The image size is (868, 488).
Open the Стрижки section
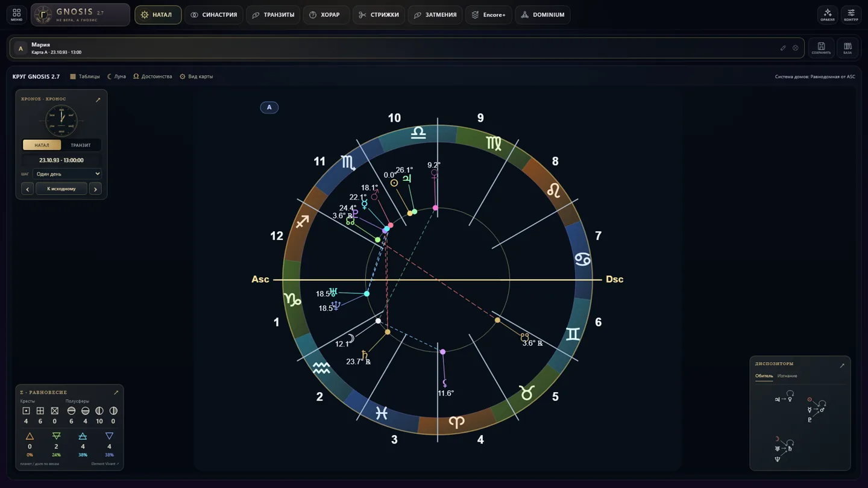[379, 14]
